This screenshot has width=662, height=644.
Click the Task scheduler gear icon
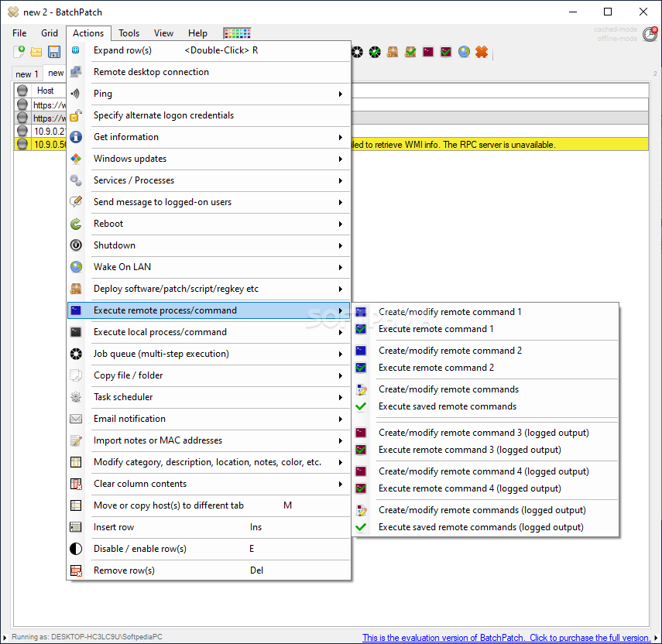pyautogui.click(x=76, y=397)
